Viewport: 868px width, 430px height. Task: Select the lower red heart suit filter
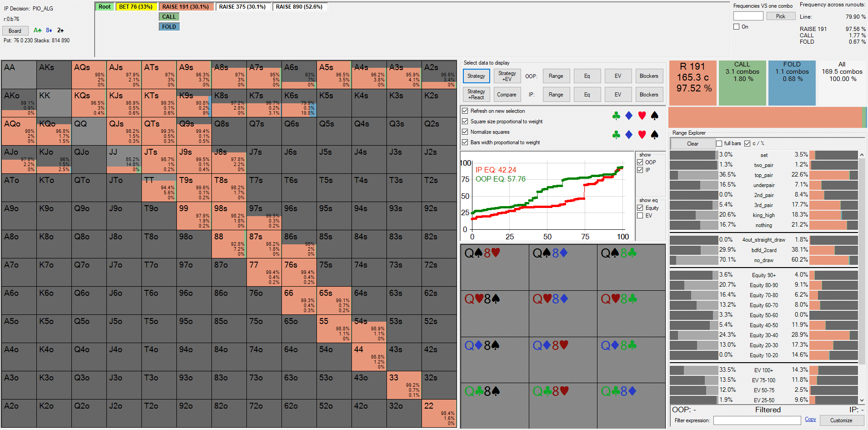click(x=642, y=135)
